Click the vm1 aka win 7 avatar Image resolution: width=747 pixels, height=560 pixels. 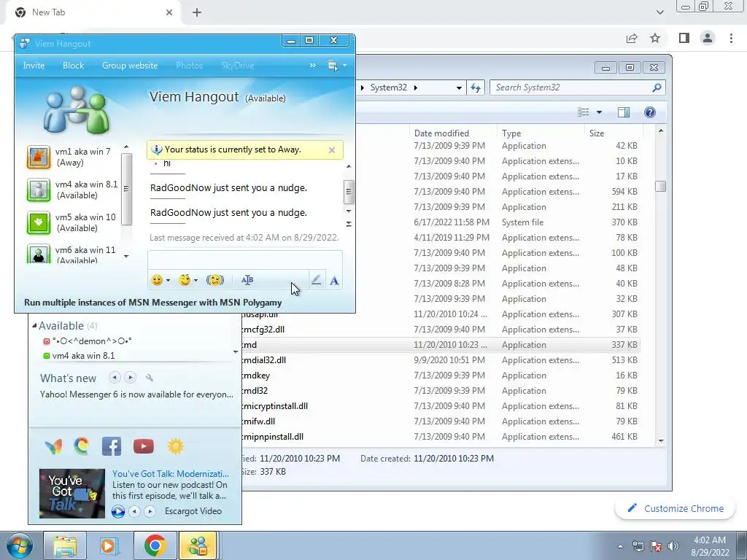click(x=39, y=157)
